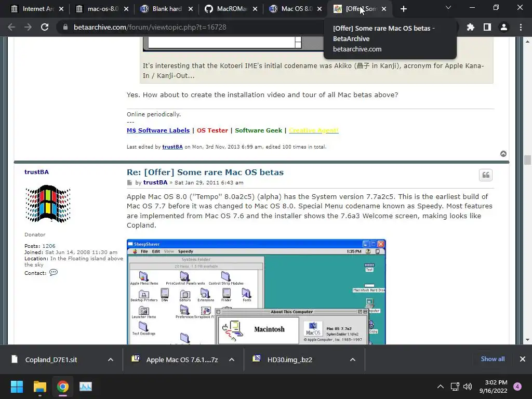This screenshot has height=399, width=532.
Task: Open the contact speech bubble icon
Action: 54,272
